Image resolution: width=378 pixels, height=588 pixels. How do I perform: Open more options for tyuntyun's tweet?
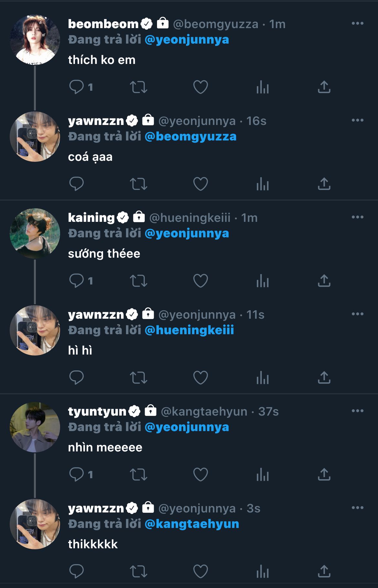click(x=357, y=411)
